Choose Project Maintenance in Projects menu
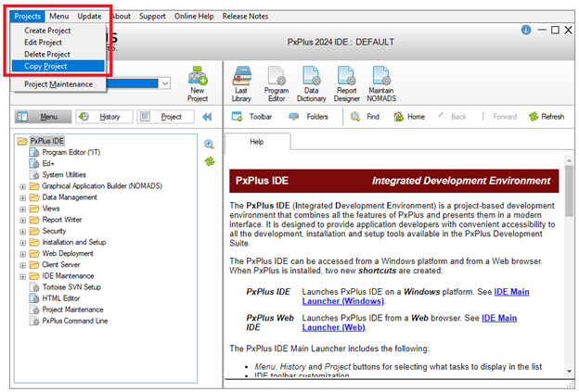This screenshot has width=579, height=392. click(58, 84)
